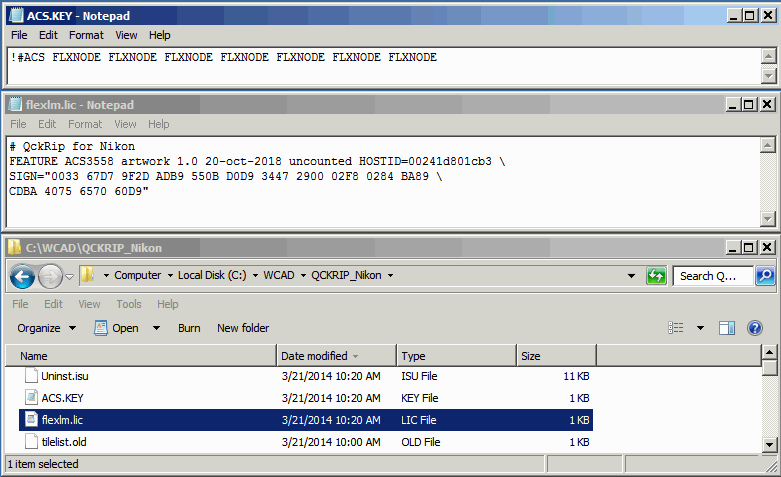
Task: Open recent pages dropdown beside Forward arrow
Action: 70,276
